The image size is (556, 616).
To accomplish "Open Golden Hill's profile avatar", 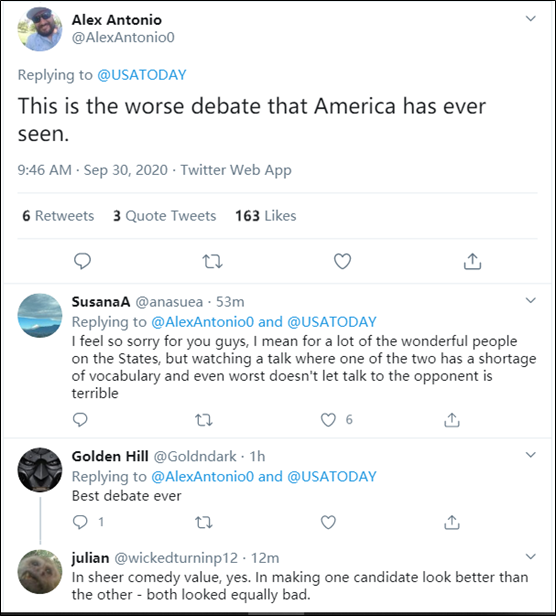I will [40, 470].
